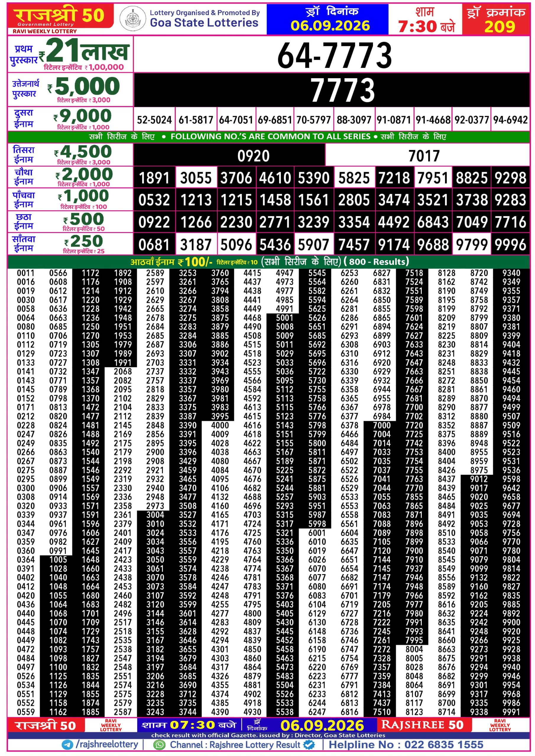535x756 pixels.
Task: Click the blue verified badge icon
Action: coord(309,745)
